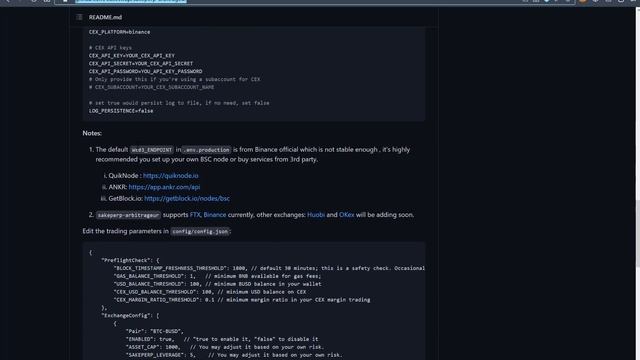
Task: Click the "ENABLED": true line
Action: 222,339
